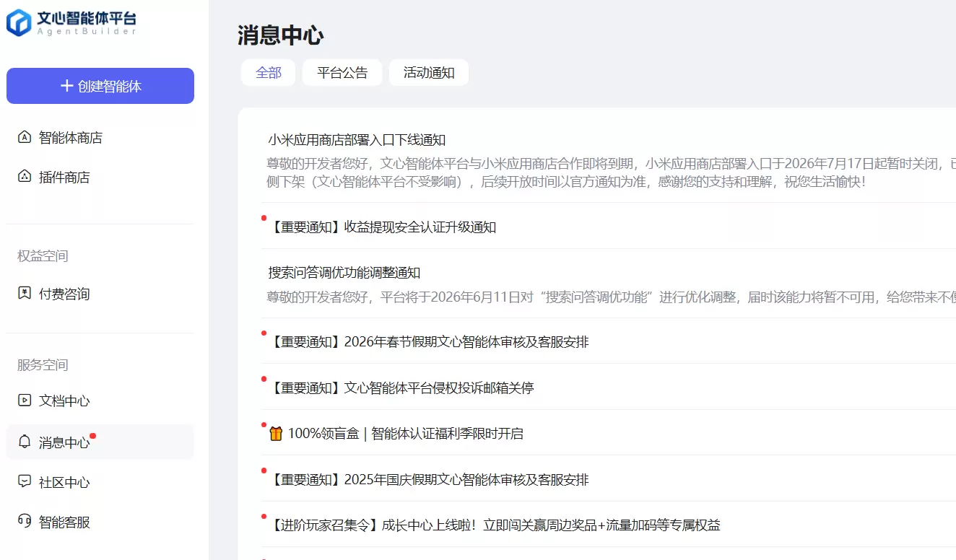Click the gift icon before 100%领盲盒
The height and width of the screenshot is (560, 956).
tap(275, 434)
